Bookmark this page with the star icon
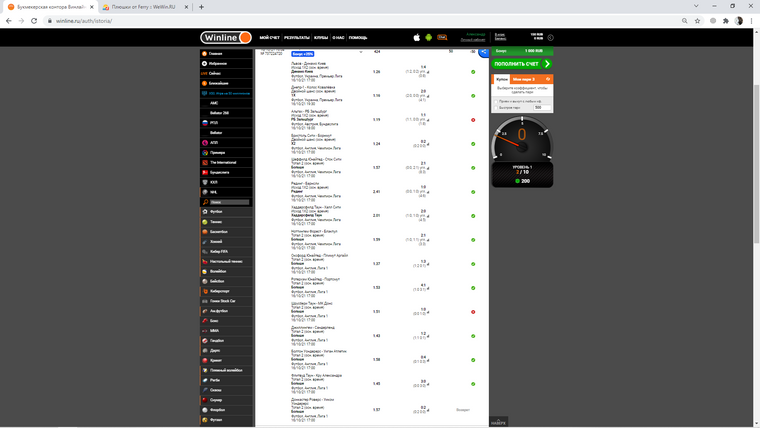The image size is (760, 428). pos(697,21)
